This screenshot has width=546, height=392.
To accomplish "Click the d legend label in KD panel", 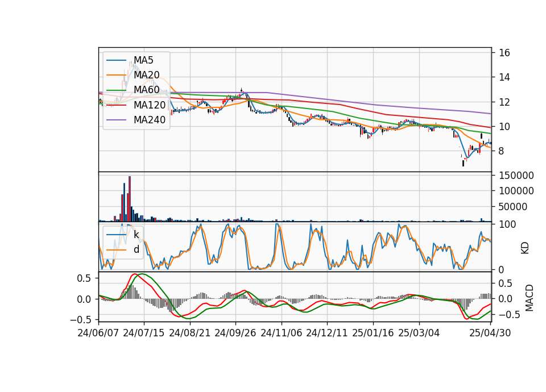I will point(136,249).
